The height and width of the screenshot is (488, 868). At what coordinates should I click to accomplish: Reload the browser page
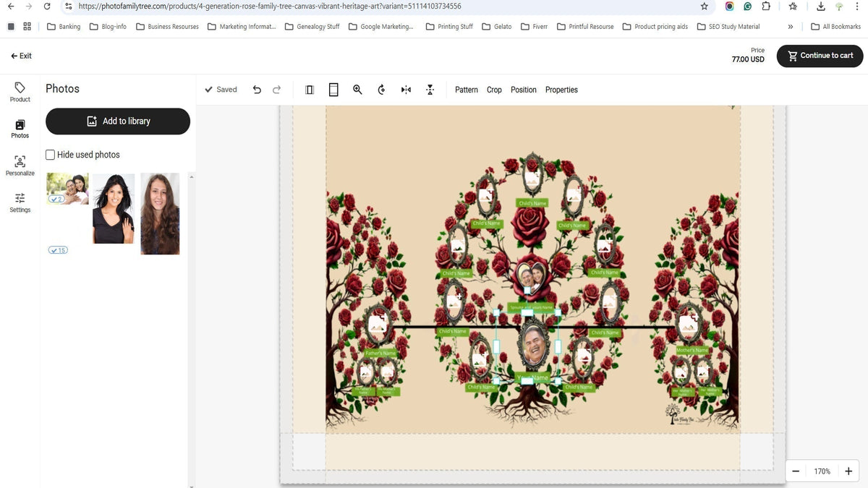(x=47, y=7)
